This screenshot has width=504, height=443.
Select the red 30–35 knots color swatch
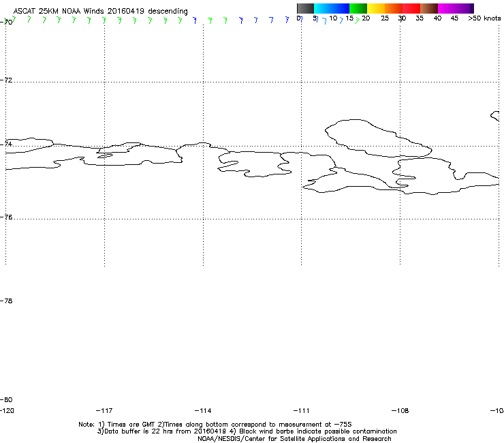coord(411,8)
